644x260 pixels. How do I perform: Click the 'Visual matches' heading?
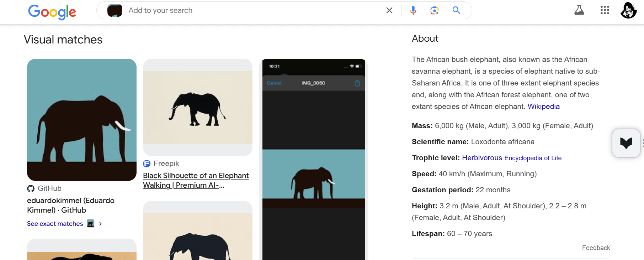63,40
